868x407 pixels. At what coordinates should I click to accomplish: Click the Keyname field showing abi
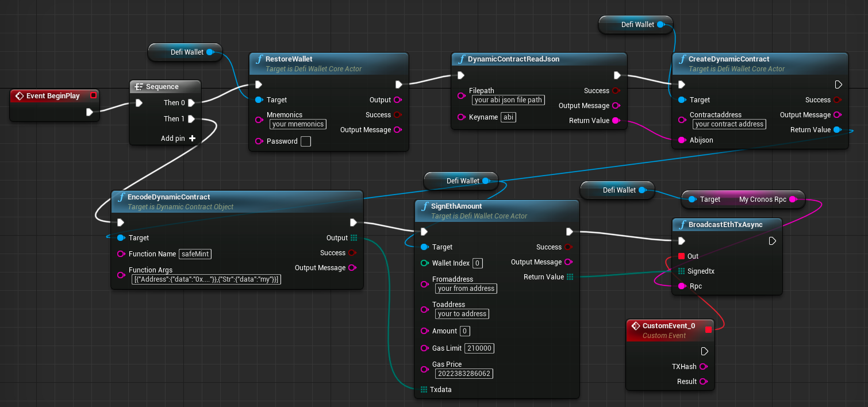point(508,117)
